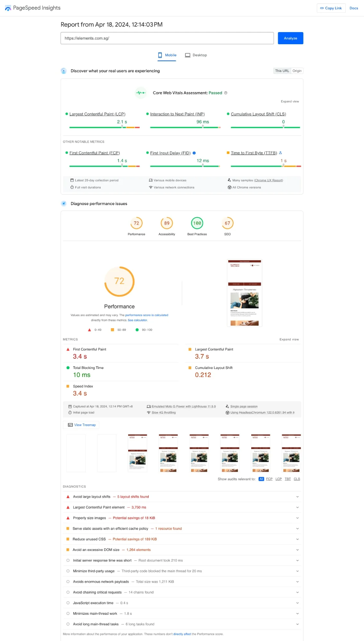This screenshot has height=641, width=364.
Task: Click the Accessibility score gauge 89
Action: point(167,223)
